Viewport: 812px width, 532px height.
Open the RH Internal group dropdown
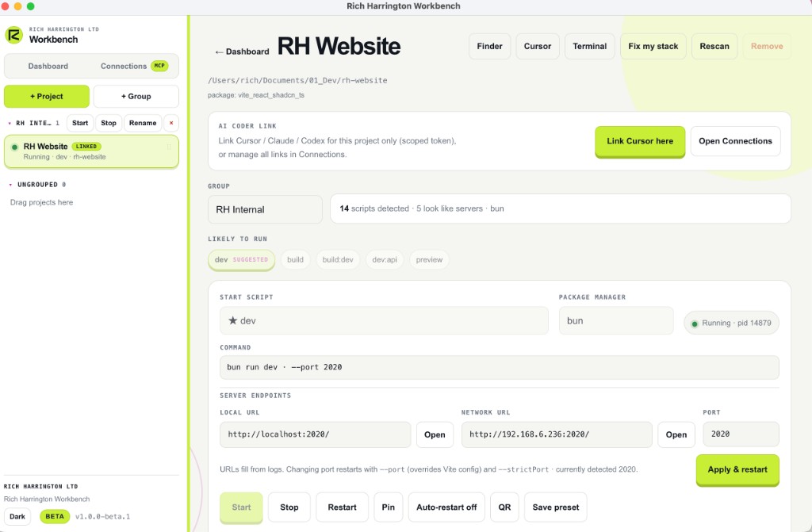[265, 209]
